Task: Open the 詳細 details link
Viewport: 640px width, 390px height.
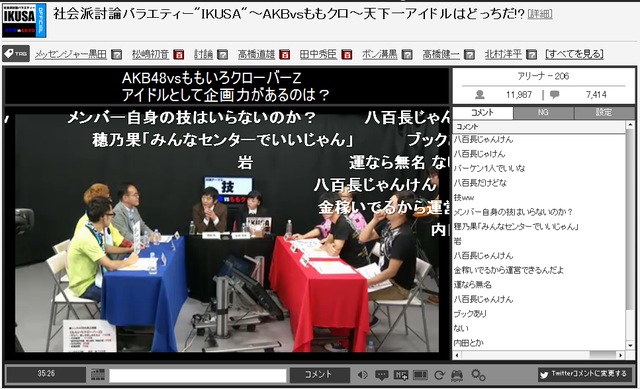Action: (x=540, y=14)
